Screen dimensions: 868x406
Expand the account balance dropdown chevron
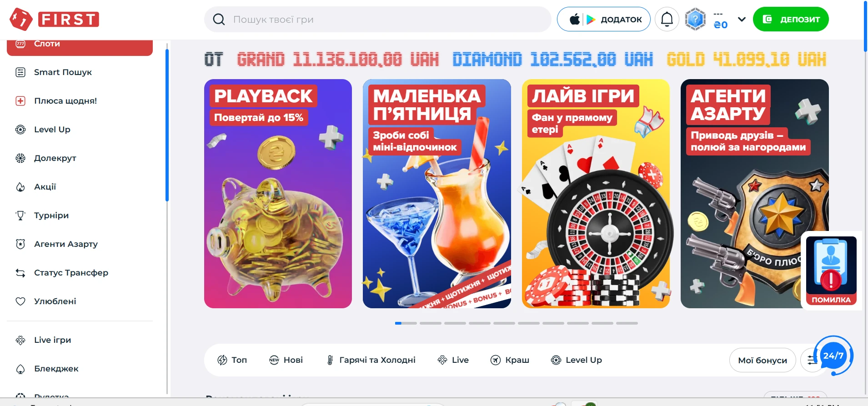tap(742, 19)
